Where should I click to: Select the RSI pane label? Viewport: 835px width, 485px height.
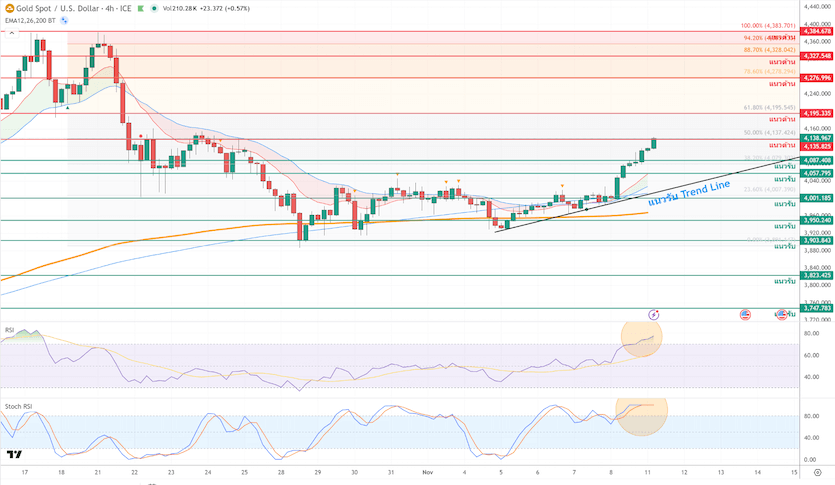9,329
